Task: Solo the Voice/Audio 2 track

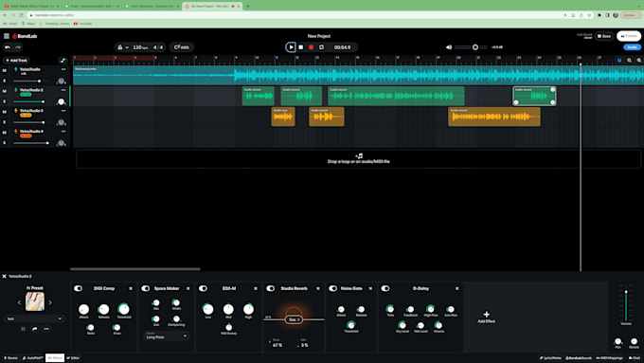Action: click(5, 101)
